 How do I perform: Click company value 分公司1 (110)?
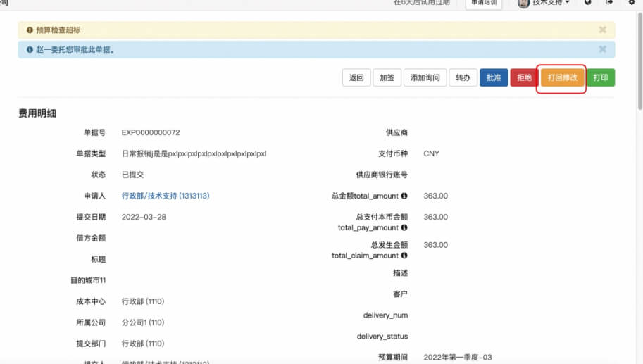point(143,322)
